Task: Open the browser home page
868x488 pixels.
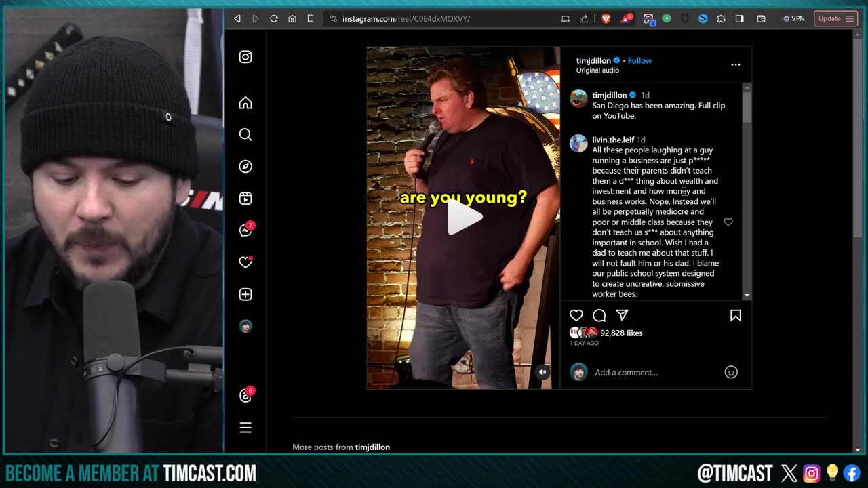Action: (292, 19)
